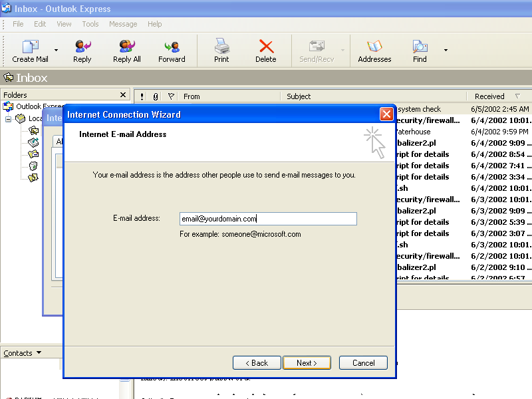Select message received 6/3/2002 5:39
This screenshot has width=532, height=399.
(464, 222)
